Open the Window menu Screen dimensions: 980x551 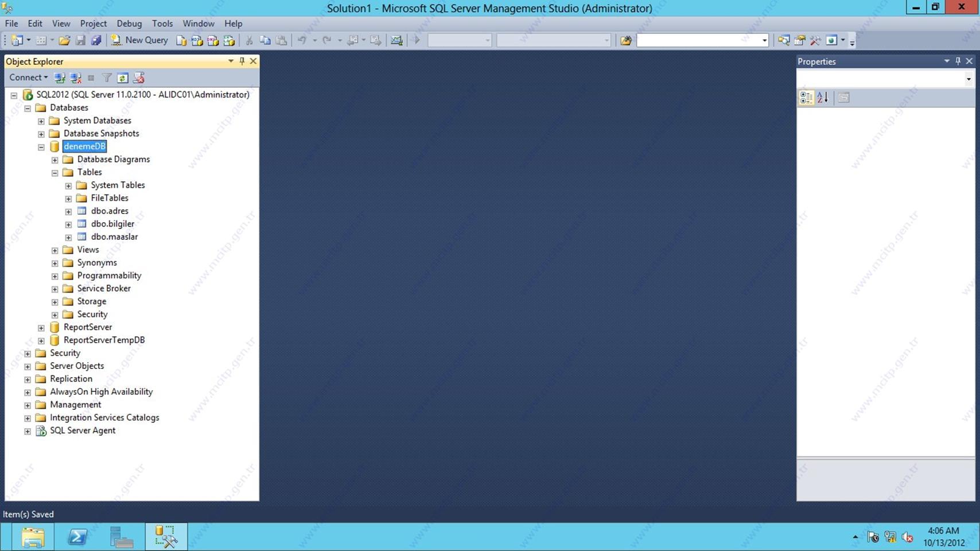pos(199,24)
